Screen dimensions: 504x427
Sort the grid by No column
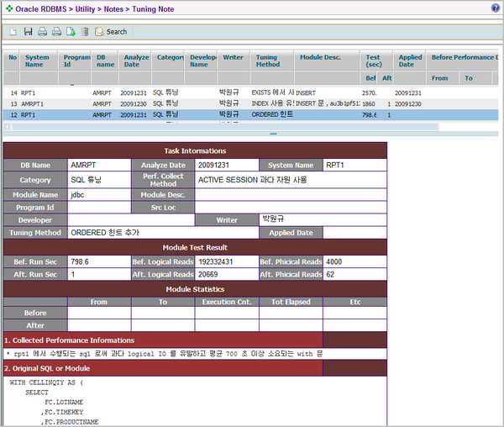pos(12,61)
